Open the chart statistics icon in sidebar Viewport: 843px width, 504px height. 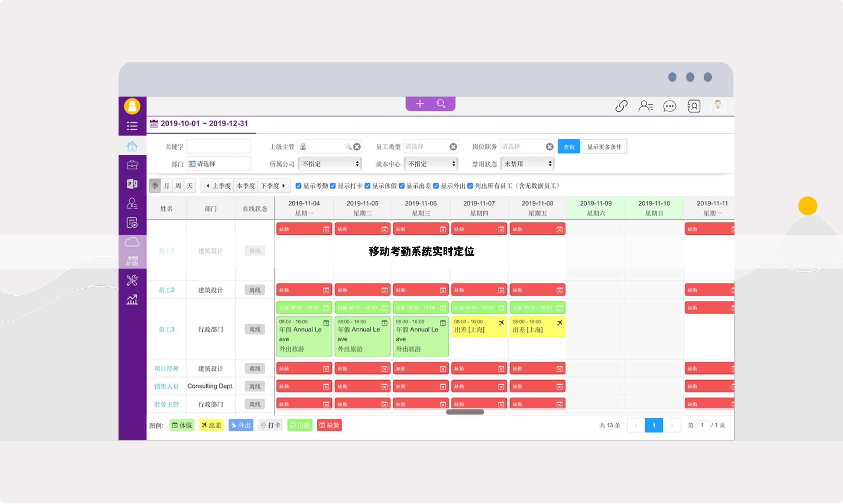coord(132,299)
